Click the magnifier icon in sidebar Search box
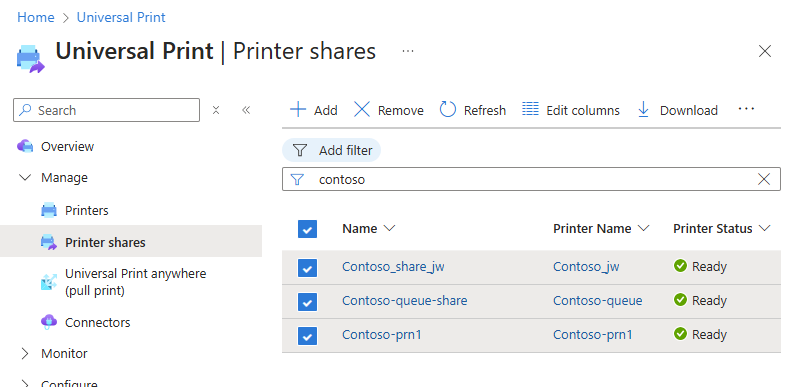Image resolution: width=790 pixels, height=387 pixels. (x=25, y=110)
